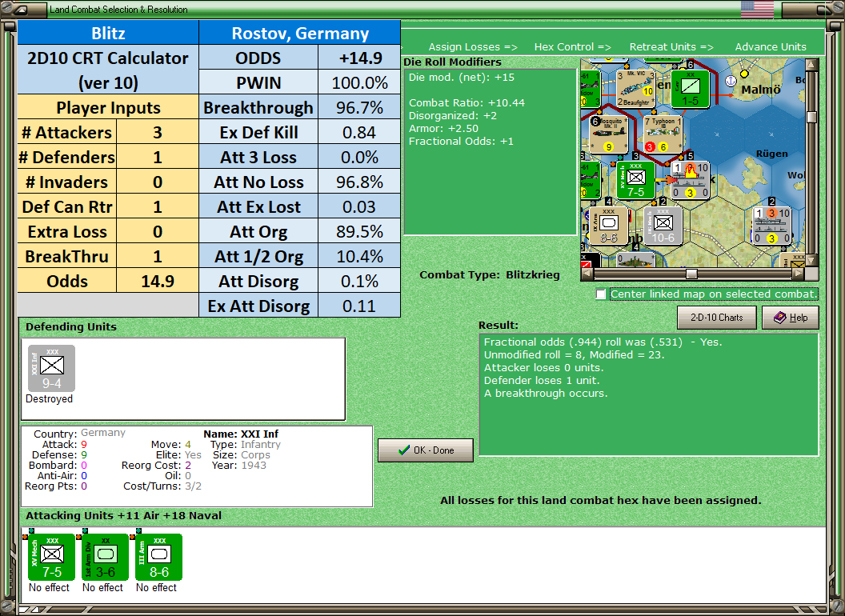Switch to the Retreat Units step

pyautogui.click(x=671, y=47)
